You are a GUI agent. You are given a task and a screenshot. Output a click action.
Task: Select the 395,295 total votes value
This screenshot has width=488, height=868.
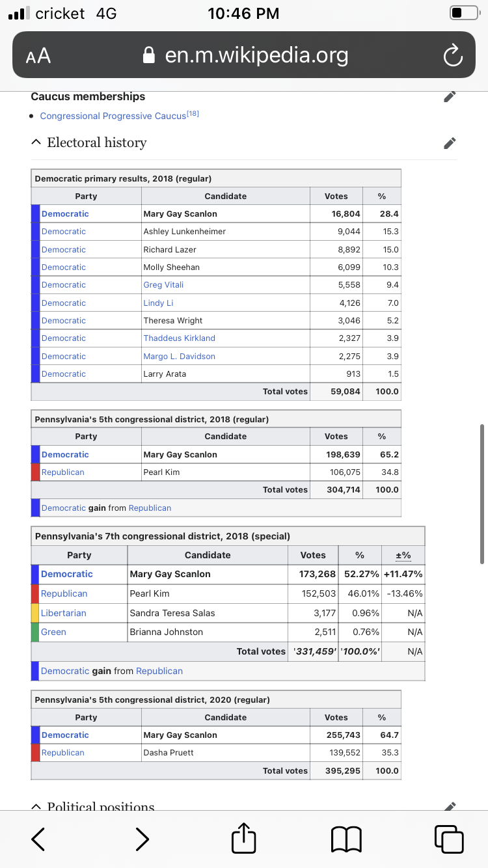pos(343,771)
